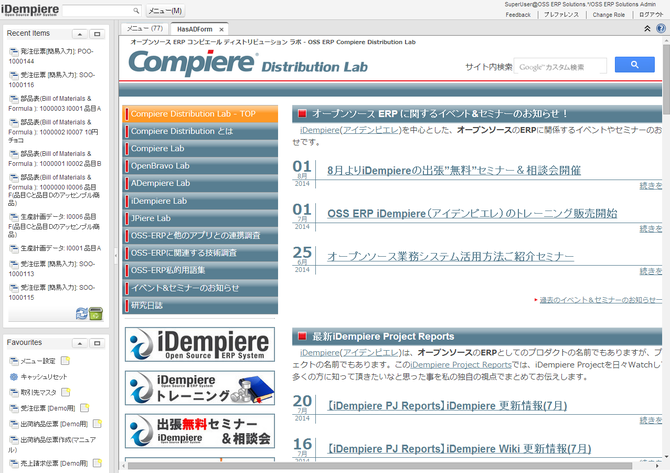Click the new-record icon next to 取引先マスタ
Screen dimensions: 670x473
point(65,392)
